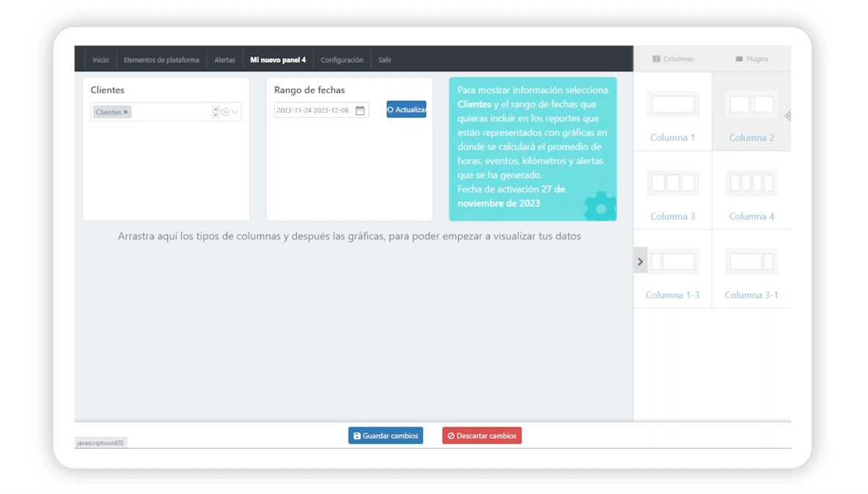Select the Columna 2 two-box layout icon
This screenshot has width=868, height=494.
(751, 104)
